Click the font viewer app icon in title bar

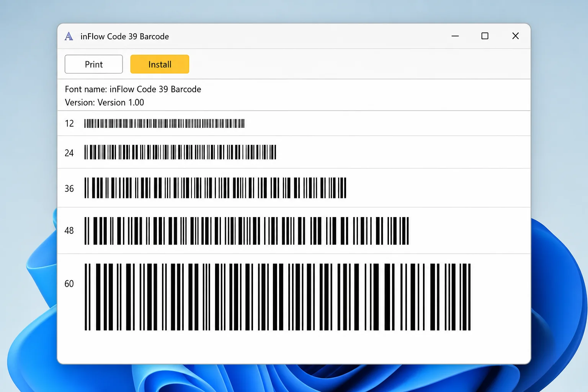[69, 36]
